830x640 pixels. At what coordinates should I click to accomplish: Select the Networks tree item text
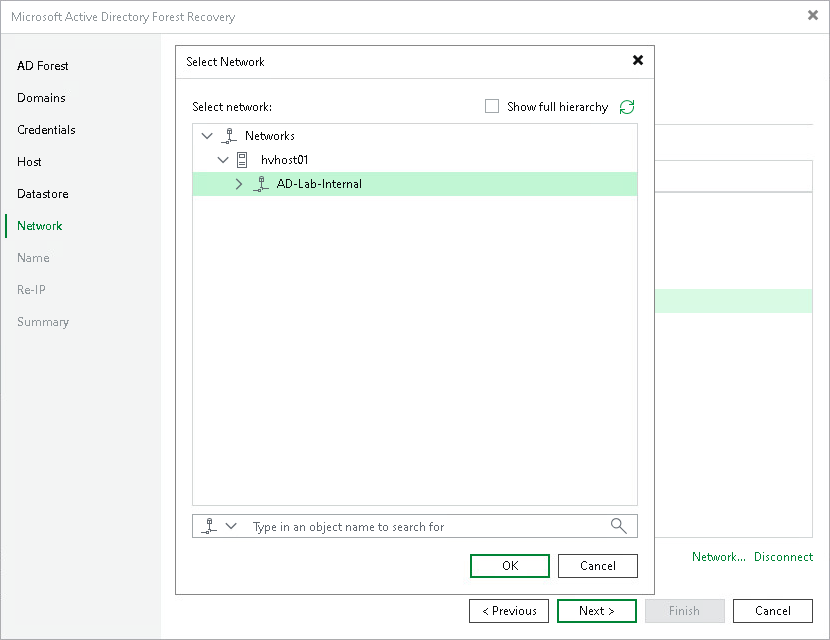(x=269, y=136)
